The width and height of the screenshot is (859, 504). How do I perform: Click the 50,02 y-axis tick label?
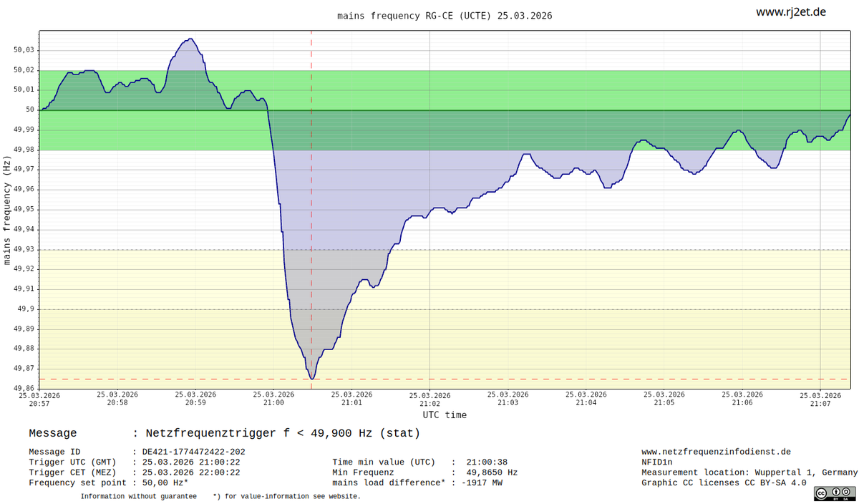coord(24,70)
